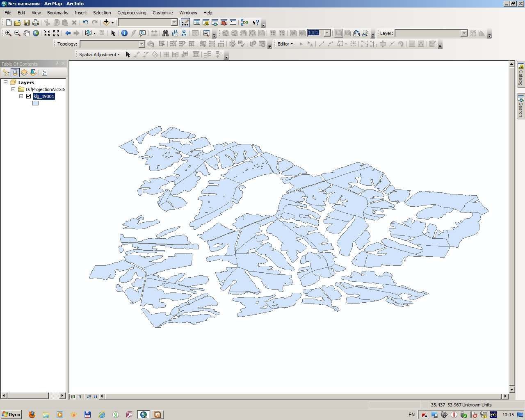Switch to List By Source view

[x=15, y=73]
